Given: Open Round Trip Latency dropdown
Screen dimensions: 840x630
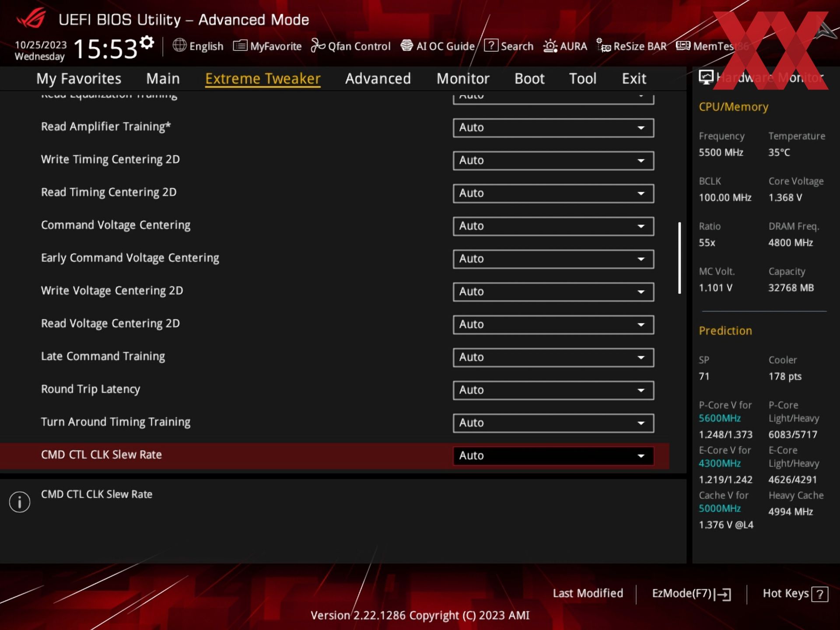Looking at the screenshot, I should (553, 390).
